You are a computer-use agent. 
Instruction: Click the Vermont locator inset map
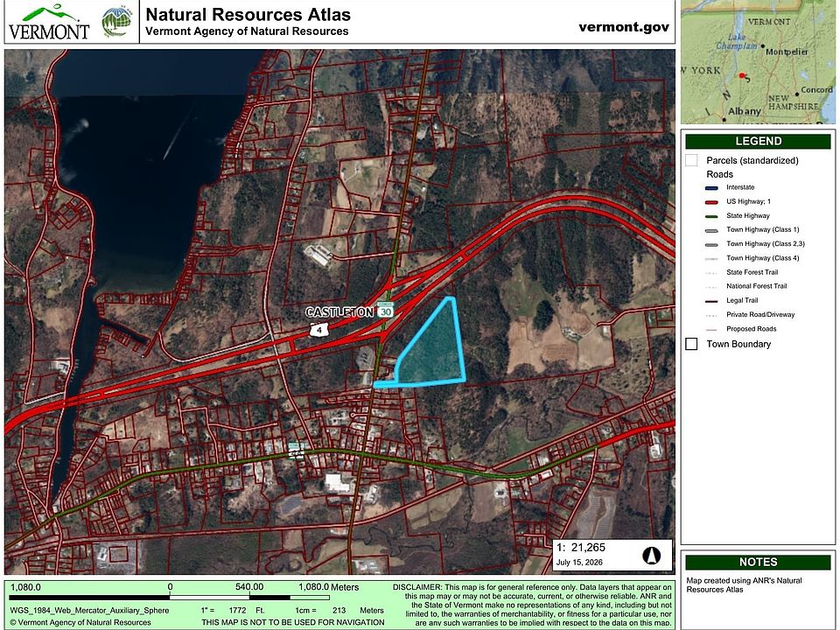pos(758,61)
